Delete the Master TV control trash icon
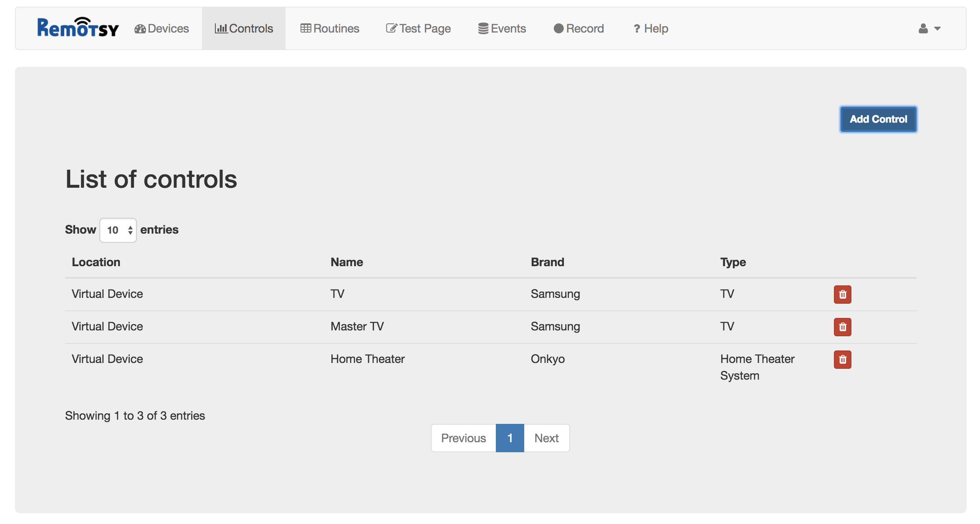This screenshot has height=524, width=980. coord(842,327)
